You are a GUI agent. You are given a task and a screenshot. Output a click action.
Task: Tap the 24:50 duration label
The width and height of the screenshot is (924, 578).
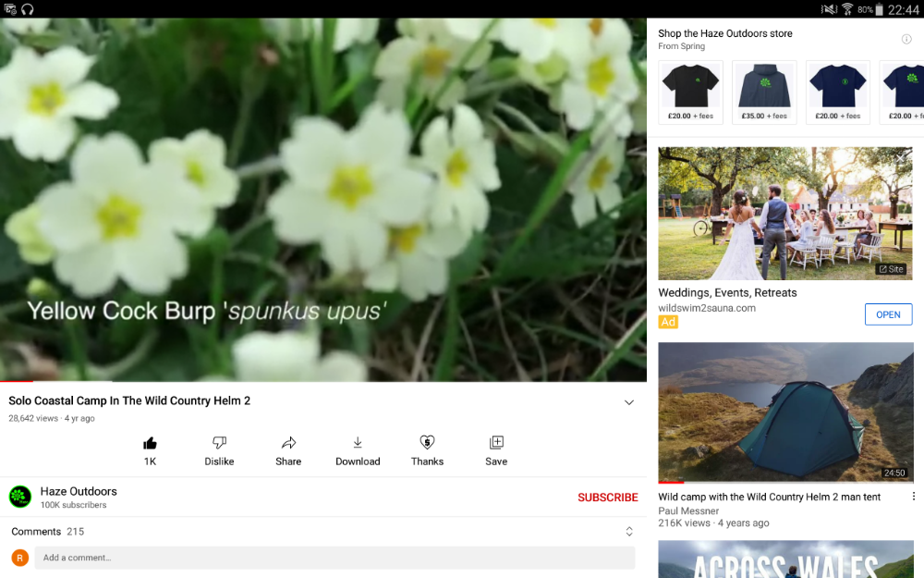point(894,473)
